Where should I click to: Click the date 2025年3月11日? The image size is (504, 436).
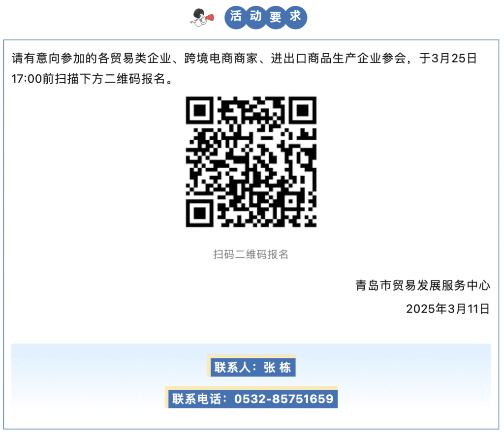448,309
